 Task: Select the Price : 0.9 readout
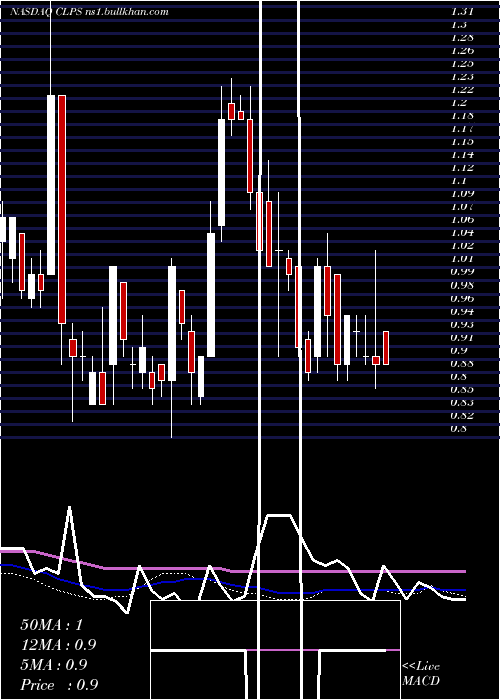pos(59,685)
